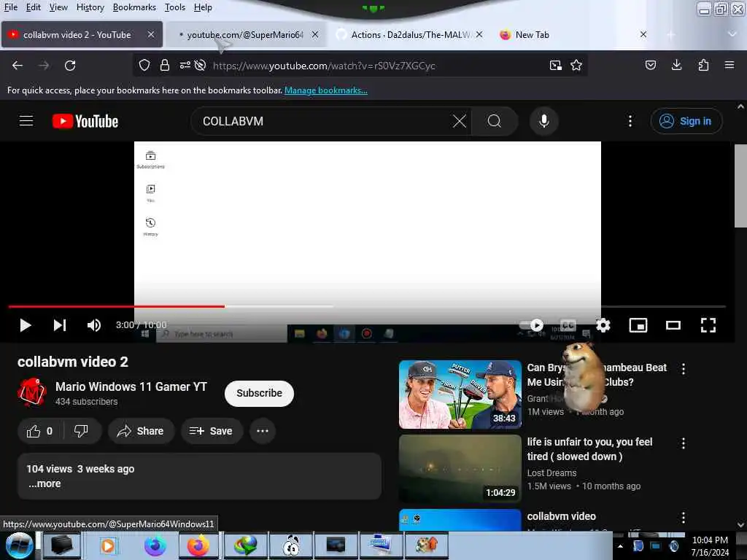List all tabs dropdown arrow
Image resolution: width=747 pixels, height=560 pixels.
click(x=732, y=34)
